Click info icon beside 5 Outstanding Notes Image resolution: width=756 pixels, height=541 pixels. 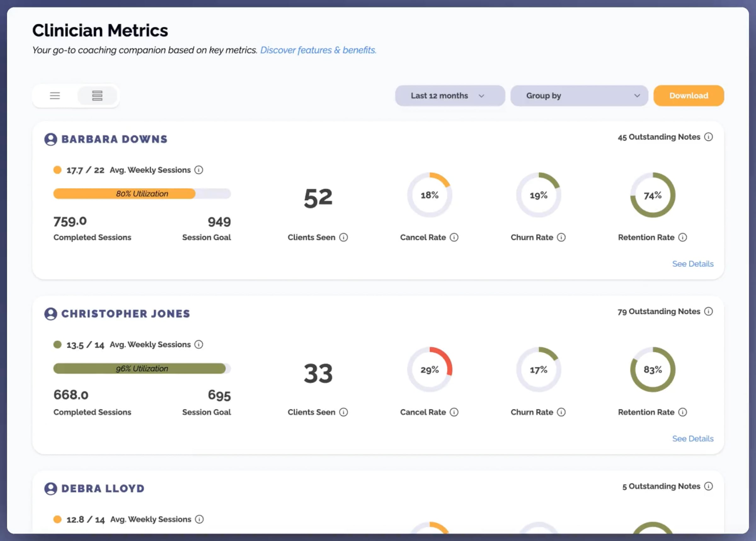click(x=708, y=486)
